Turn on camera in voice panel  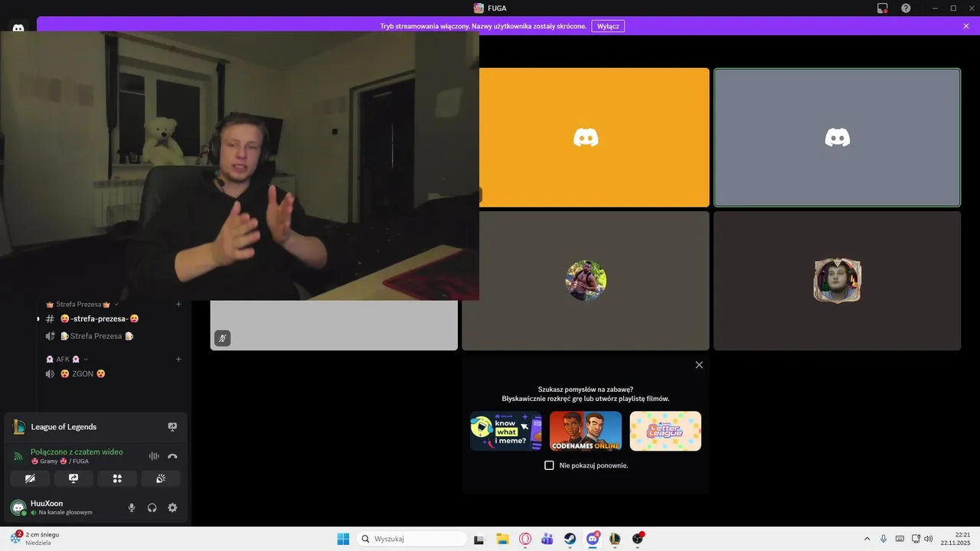click(30, 478)
